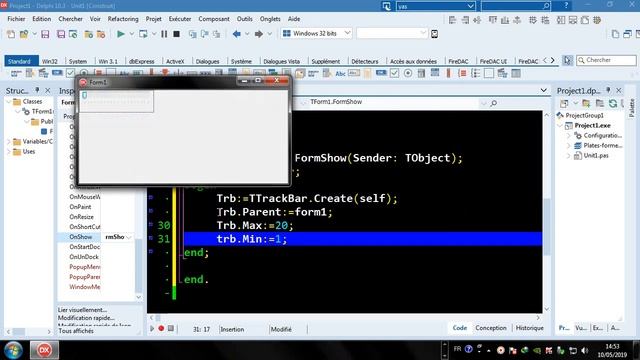The width and height of the screenshot is (640, 360).
Task: Navigate forward with the dark right arrow
Action: 259,34
